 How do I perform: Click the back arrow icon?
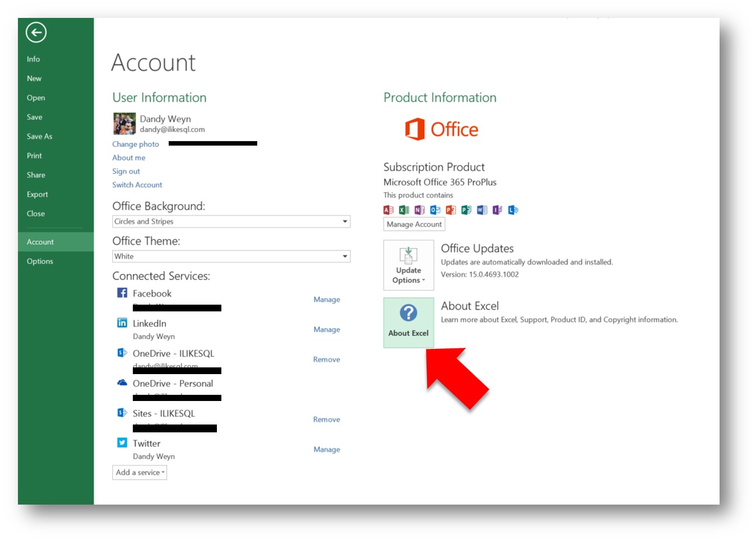tap(36, 32)
